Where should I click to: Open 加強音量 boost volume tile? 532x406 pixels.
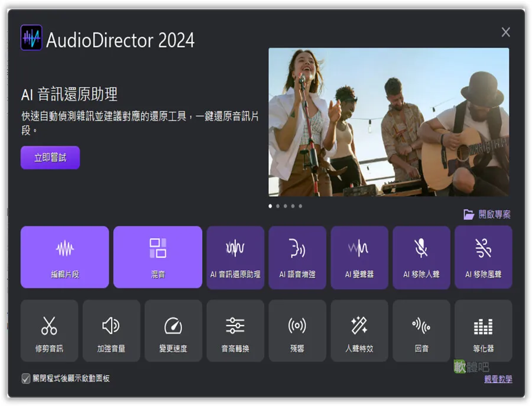(111, 331)
